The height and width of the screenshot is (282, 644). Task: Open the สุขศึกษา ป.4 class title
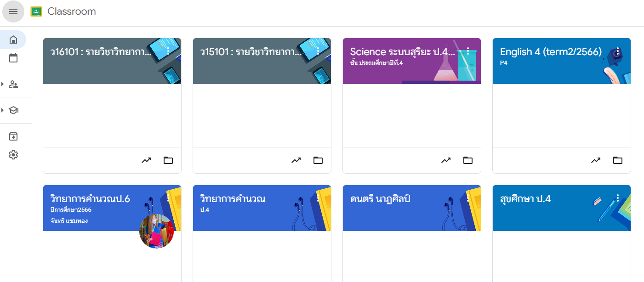click(525, 199)
